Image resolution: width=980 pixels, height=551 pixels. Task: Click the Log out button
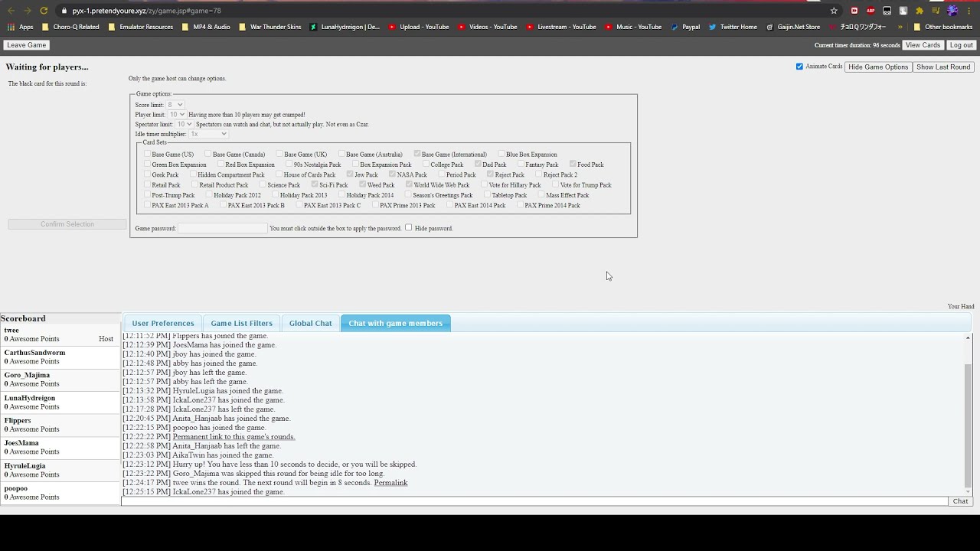pyautogui.click(x=961, y=45)
